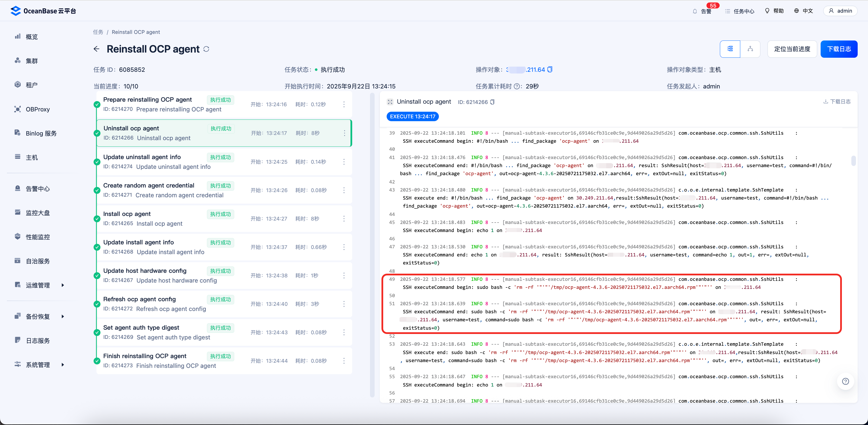Open more options for Update host hardware config
Screen dimensions: 868x425
(x=344, y=275)
